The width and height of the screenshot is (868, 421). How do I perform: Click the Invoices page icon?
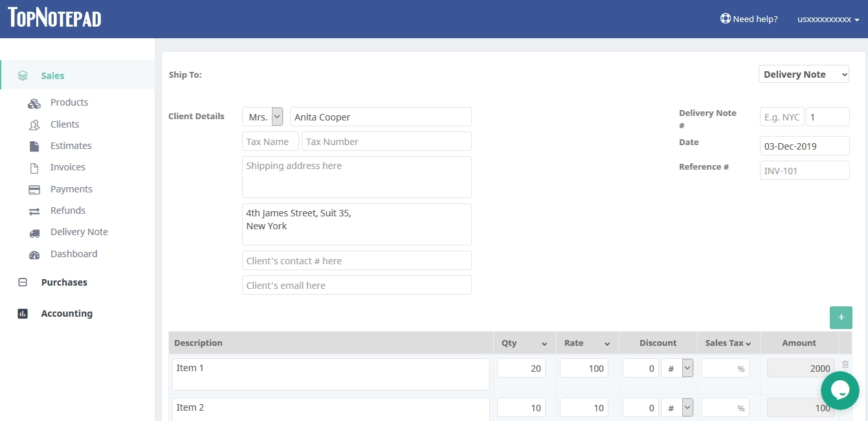[x=34, y=167]
